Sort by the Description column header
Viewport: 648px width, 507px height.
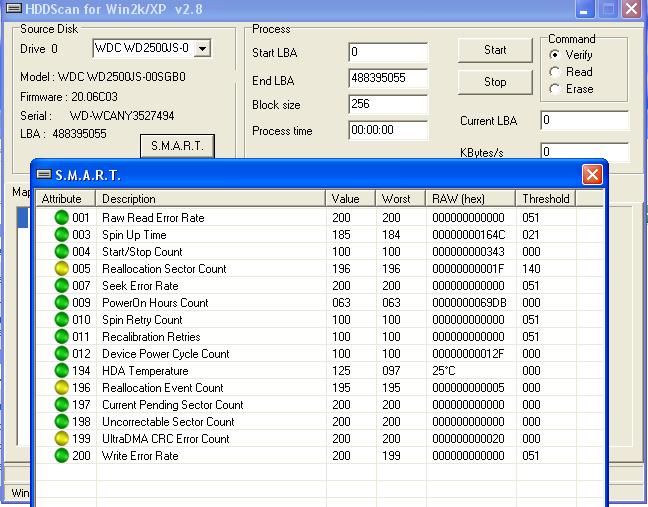coord(211,199)
